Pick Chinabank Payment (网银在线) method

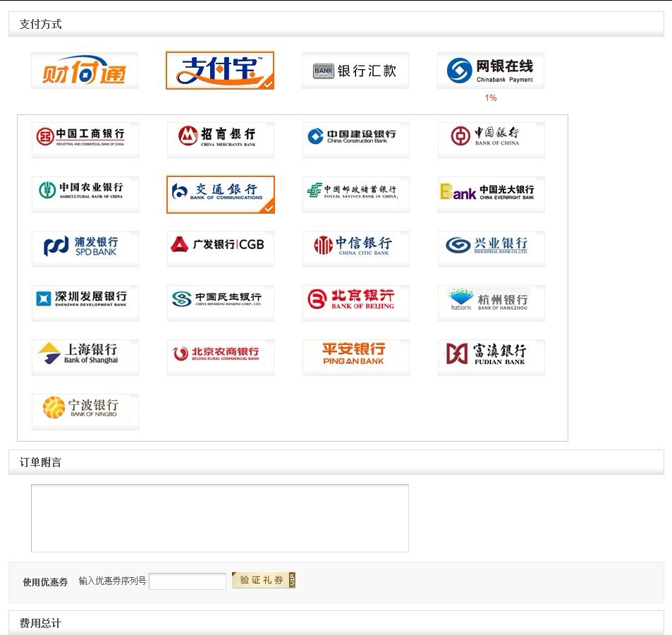tap(491, 71)
